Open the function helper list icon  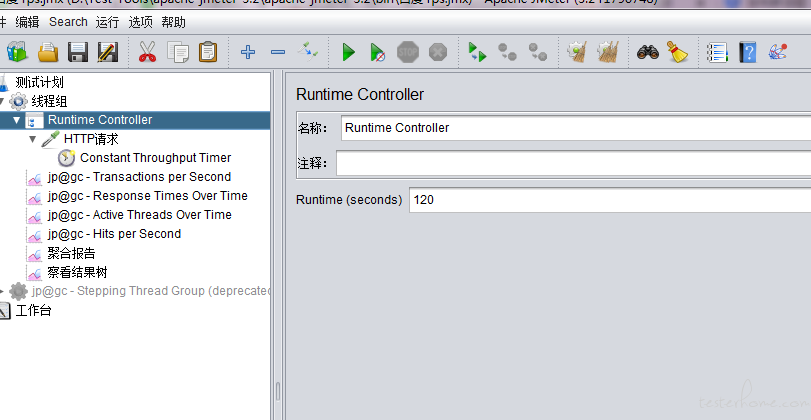click(716, 52)
